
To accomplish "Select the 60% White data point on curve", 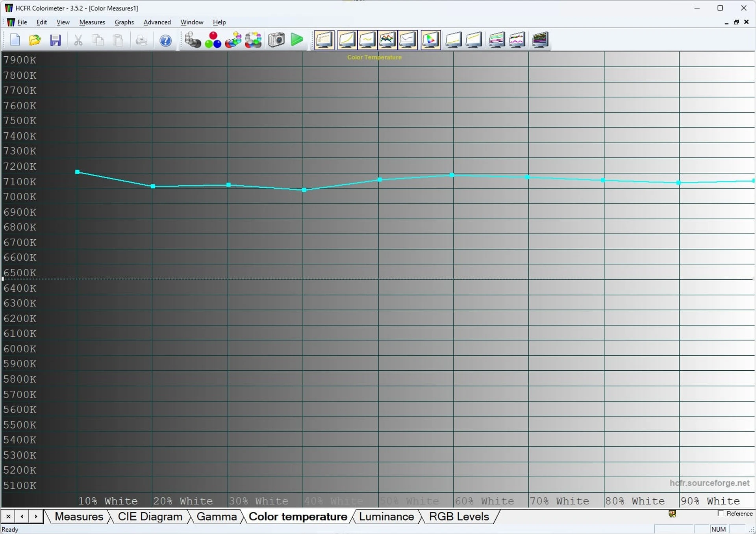I will pos(452,175).
